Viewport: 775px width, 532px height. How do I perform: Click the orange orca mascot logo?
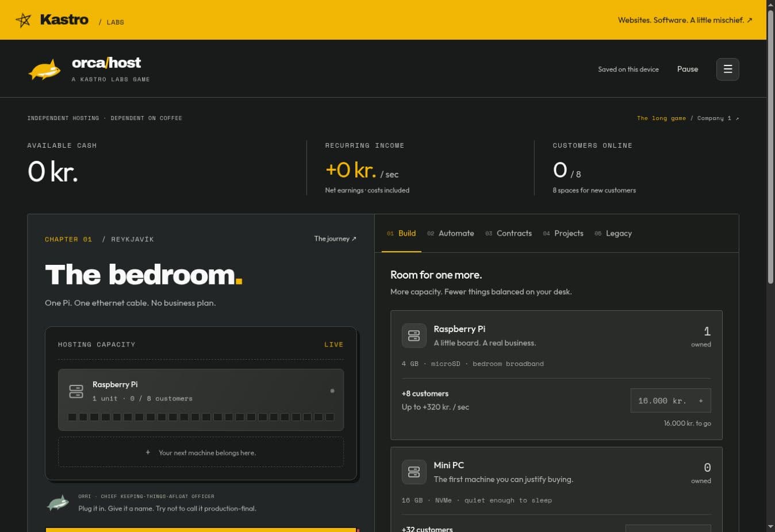(x=45, y=70)
